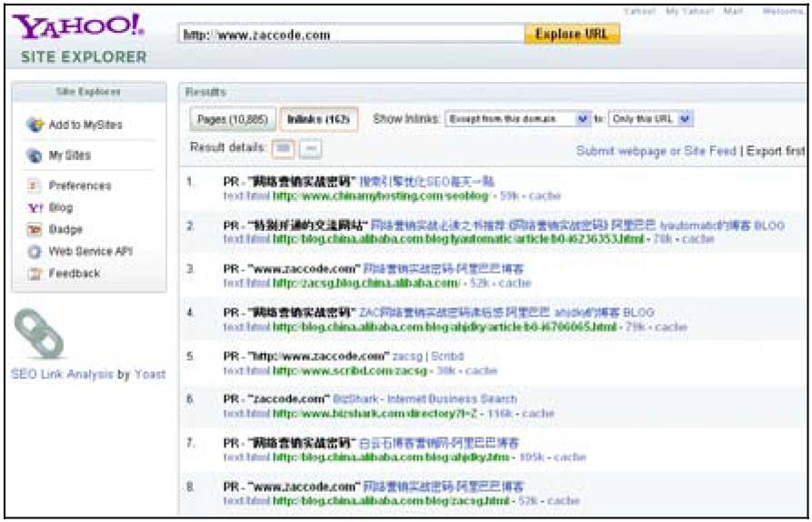Click the Explore URL button
This screenshot has width=812, height=522.
coord(572,35)
